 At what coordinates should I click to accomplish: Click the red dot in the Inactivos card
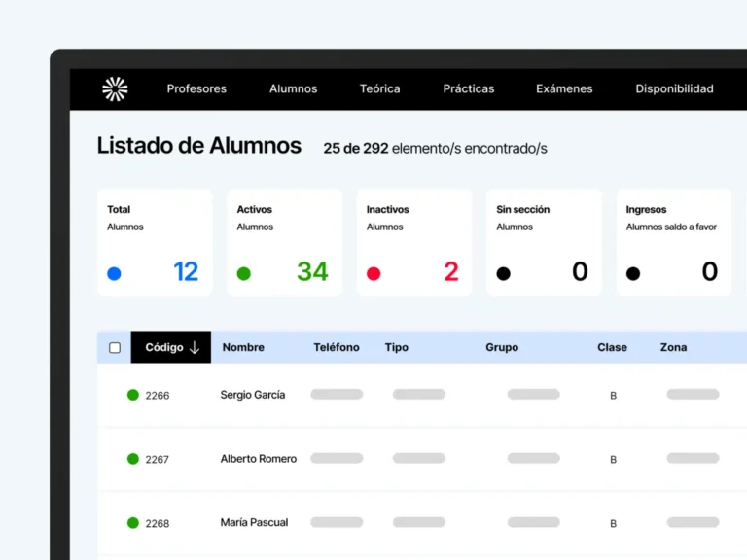[373, 274]
